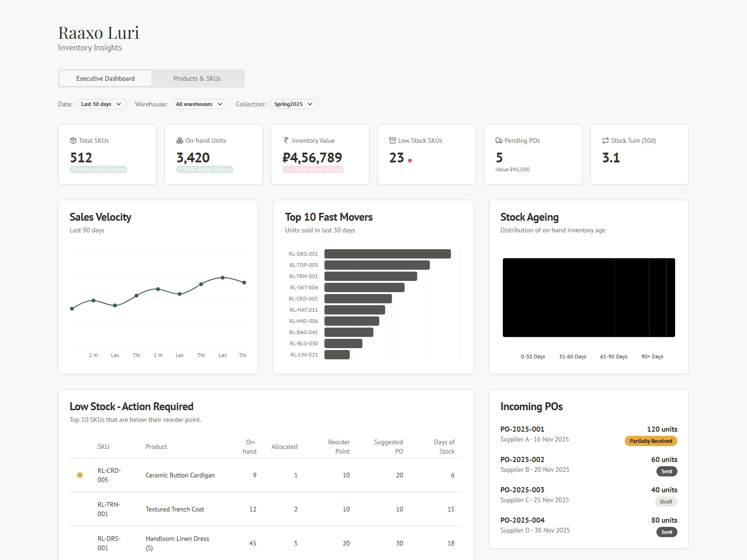
Task: Click the red dot next to the 23 count
Action: [x=410, y=161]
